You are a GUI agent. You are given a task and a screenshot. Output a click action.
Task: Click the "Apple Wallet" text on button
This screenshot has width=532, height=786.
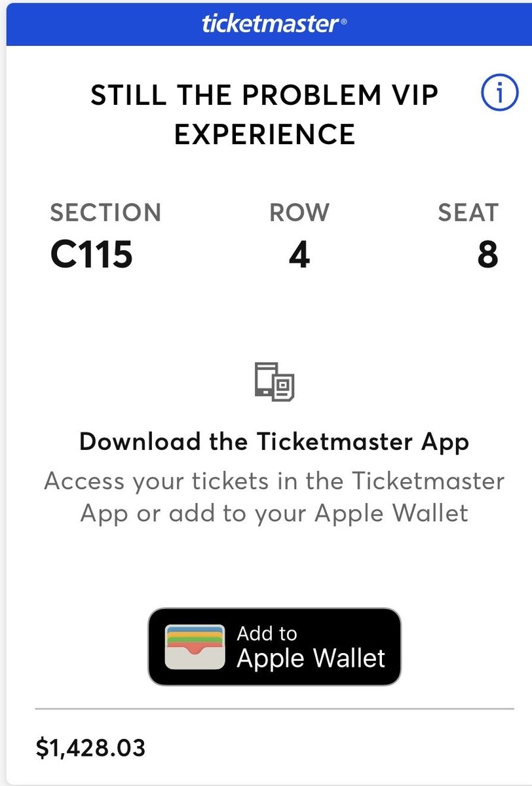(311, 658)
